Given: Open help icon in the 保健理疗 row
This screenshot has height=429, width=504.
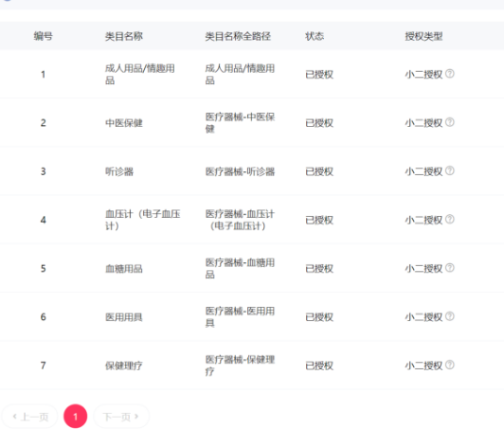Looking at the screenshot, I should tap(450, 365).
